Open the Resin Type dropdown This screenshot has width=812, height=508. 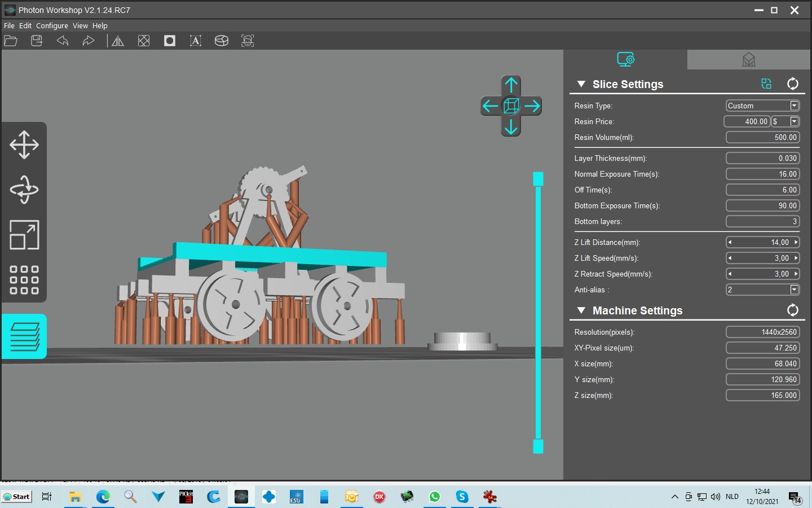(794, 106)
